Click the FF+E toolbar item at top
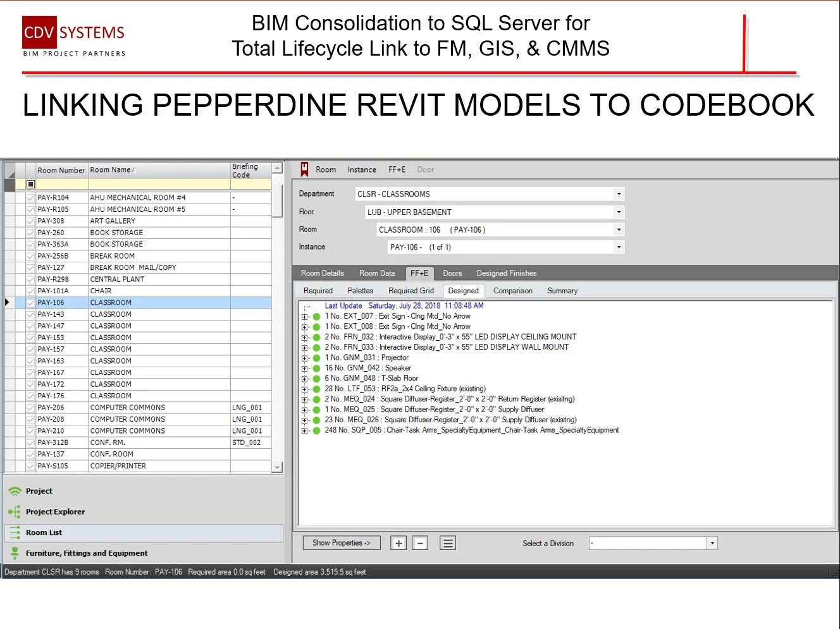Image resolution: width=840 pixels, height=629 pixels. 397,169
